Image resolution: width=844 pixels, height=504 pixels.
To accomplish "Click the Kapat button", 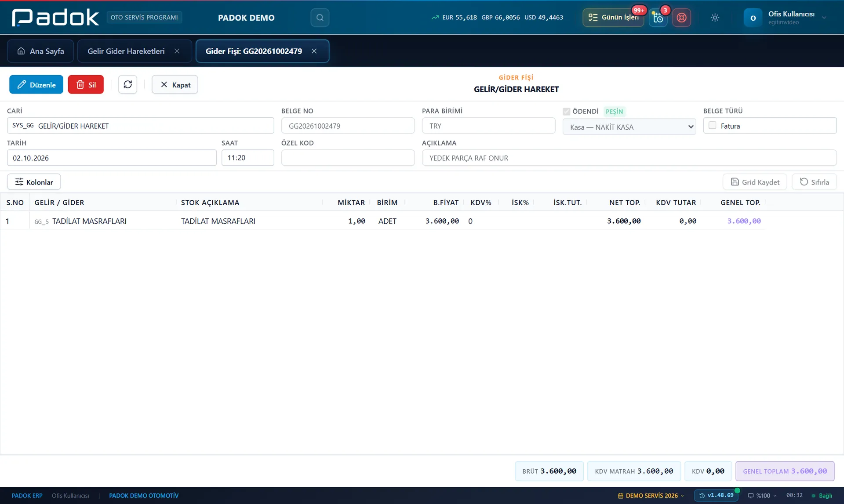I will 175,84.
